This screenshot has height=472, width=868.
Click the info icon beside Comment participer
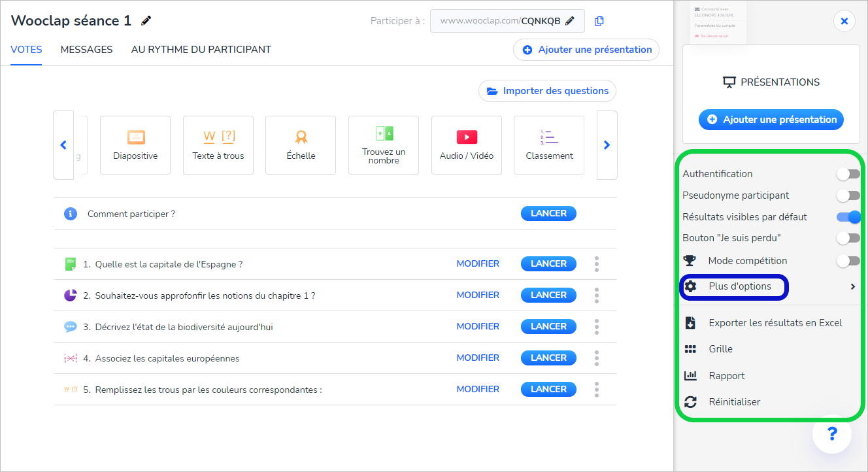tap(71, 214)
